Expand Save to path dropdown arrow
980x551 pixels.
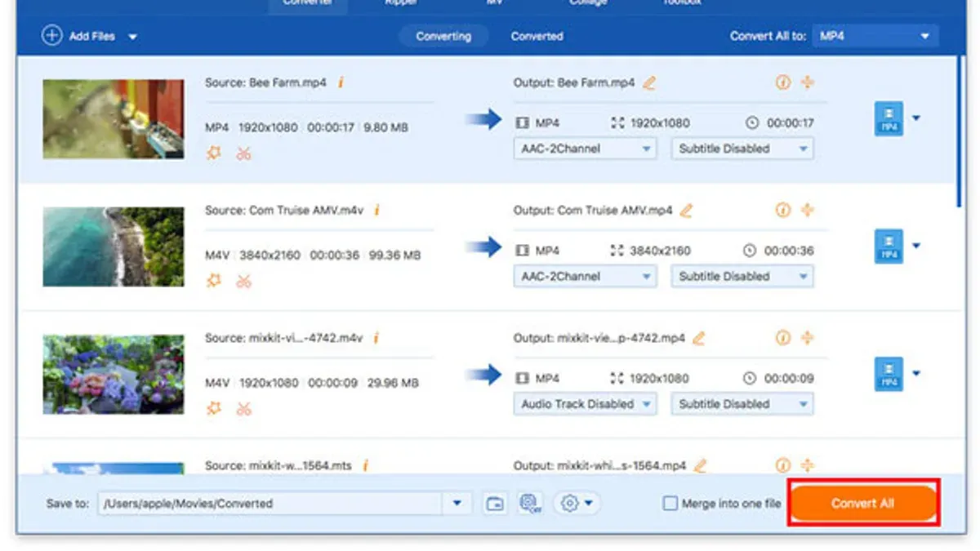pyautogui.click(x=457, y=504)
